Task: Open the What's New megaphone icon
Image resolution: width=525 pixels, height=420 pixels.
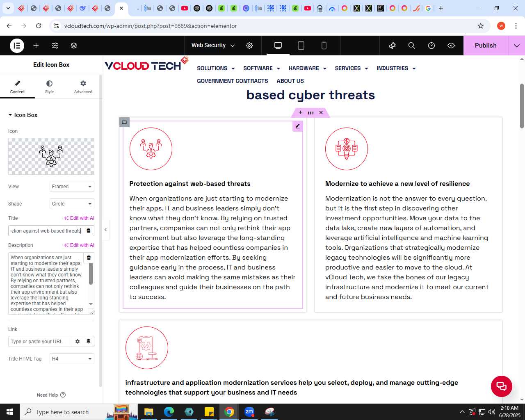Action: [392, 46]
